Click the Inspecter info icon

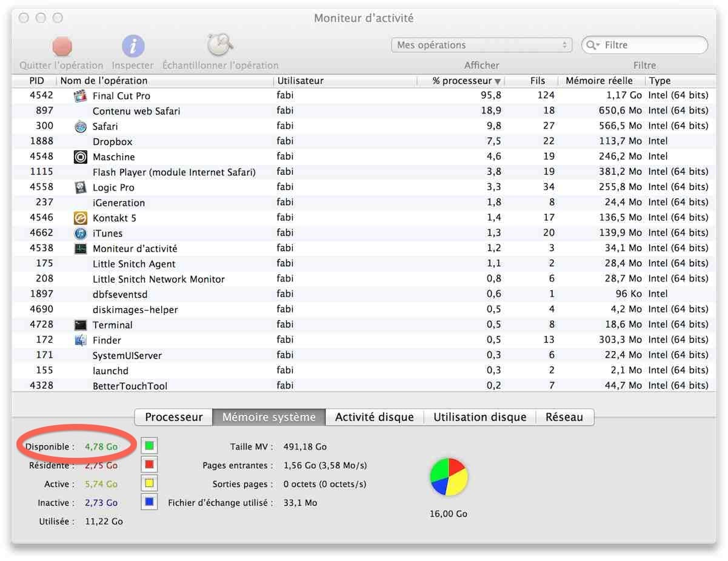133,45
